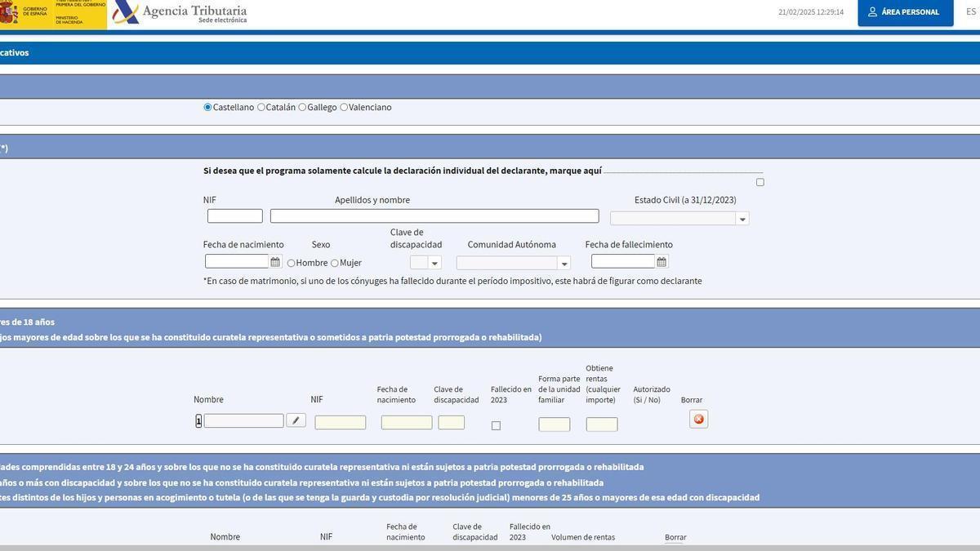
Task: Click the declarant NIF field
Action: 234,214
